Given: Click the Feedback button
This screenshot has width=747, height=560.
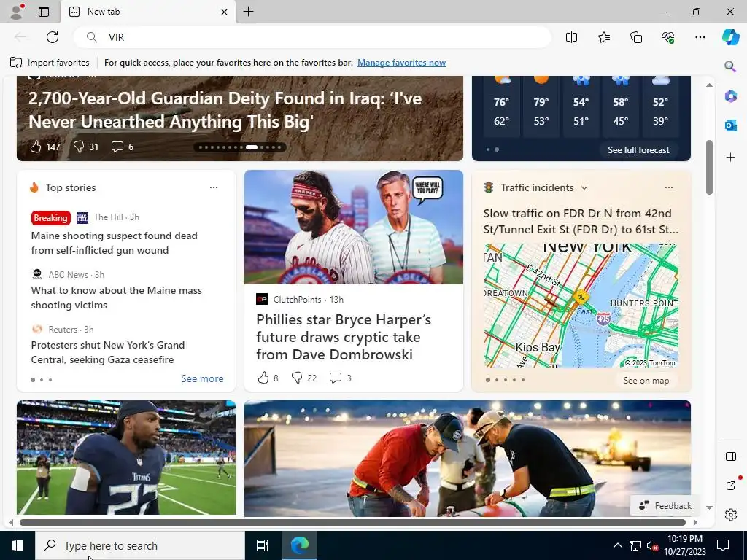Looking at the screenshot, I should pos(665,506).
